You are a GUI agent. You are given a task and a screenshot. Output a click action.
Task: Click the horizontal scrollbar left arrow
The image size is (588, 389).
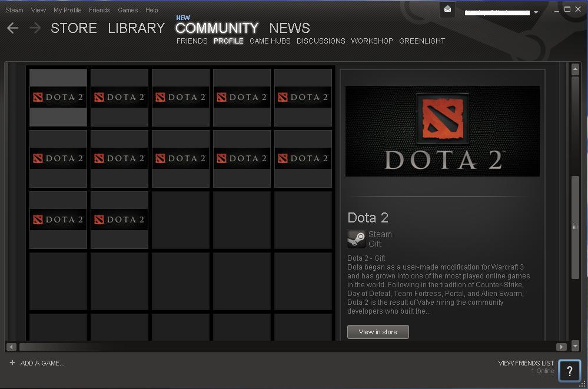click(11, 347)
